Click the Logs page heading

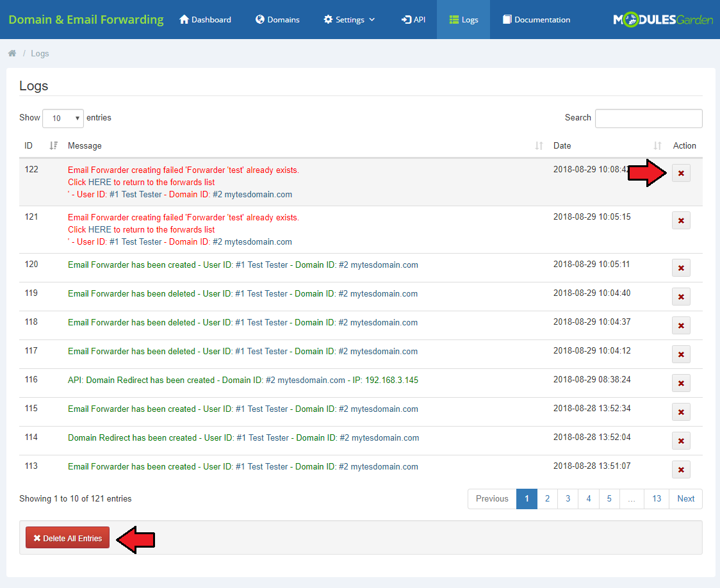click(x=33, y=86)
